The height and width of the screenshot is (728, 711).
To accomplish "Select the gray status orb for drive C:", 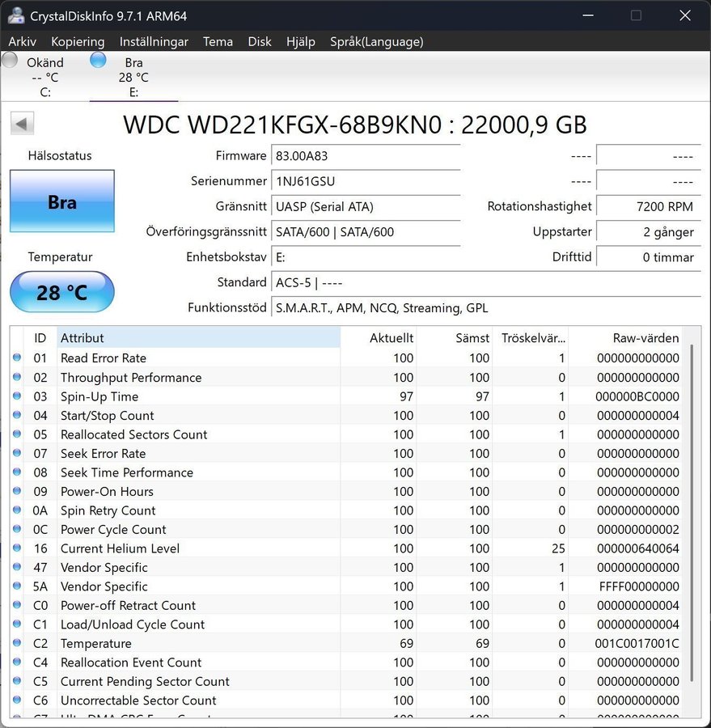I will (10, 60).
